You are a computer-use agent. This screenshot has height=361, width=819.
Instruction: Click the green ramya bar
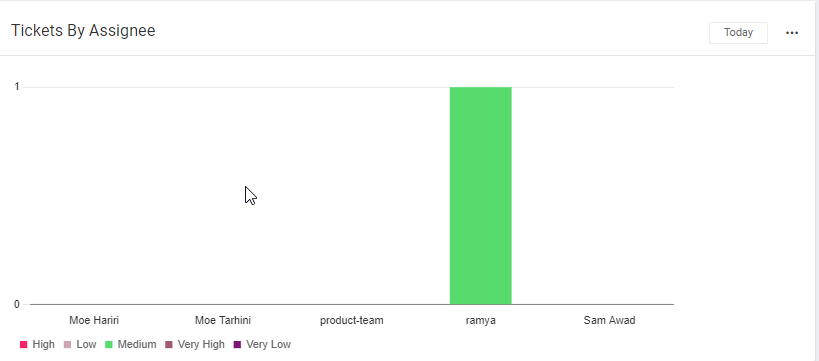(x=481, y=195)
